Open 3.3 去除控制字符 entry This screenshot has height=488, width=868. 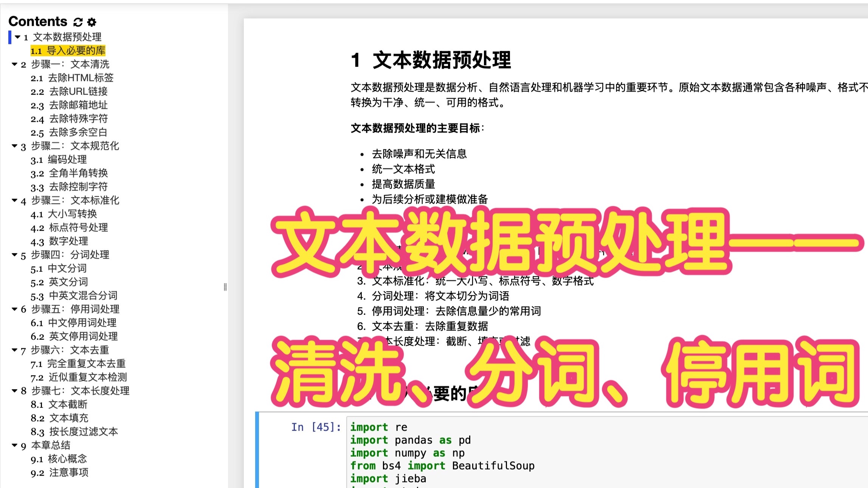[69, 187]
